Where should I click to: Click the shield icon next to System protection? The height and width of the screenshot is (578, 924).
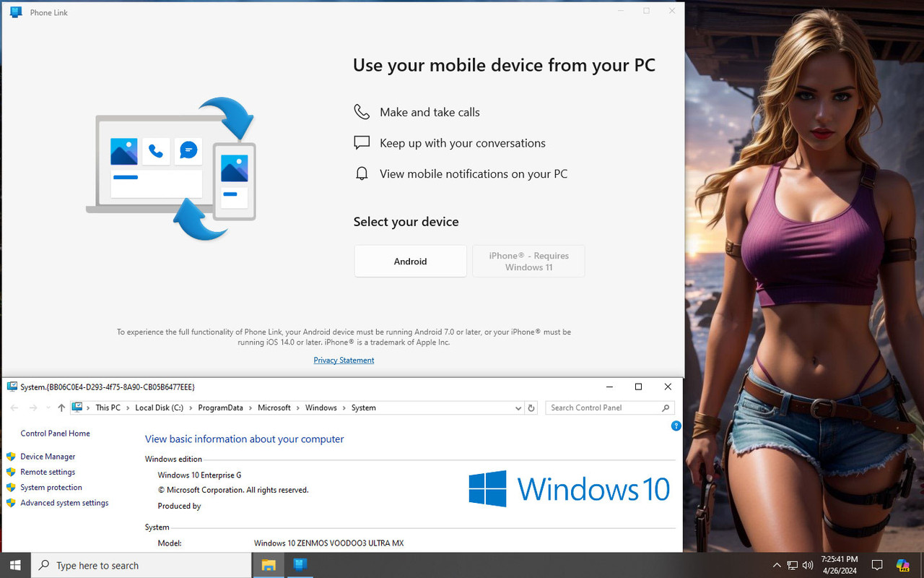[x=11, y=488]
